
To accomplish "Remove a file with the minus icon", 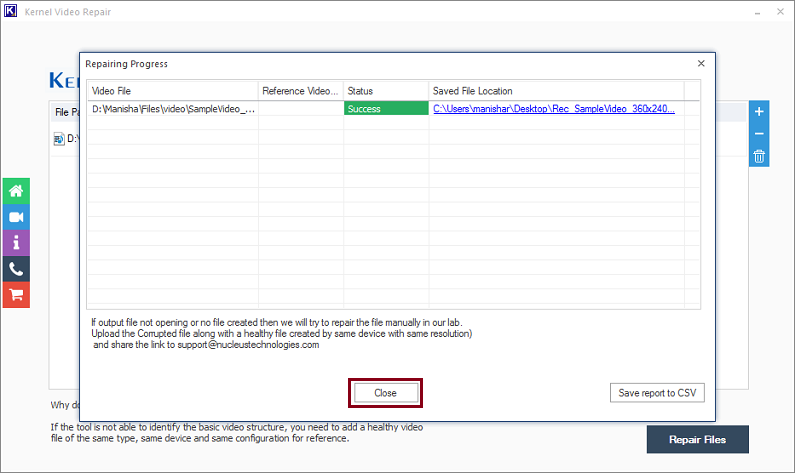I will pos(759,134).
